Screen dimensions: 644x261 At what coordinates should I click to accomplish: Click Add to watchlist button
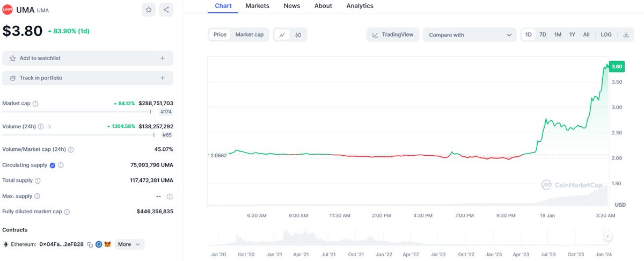[x=87, y=58]
